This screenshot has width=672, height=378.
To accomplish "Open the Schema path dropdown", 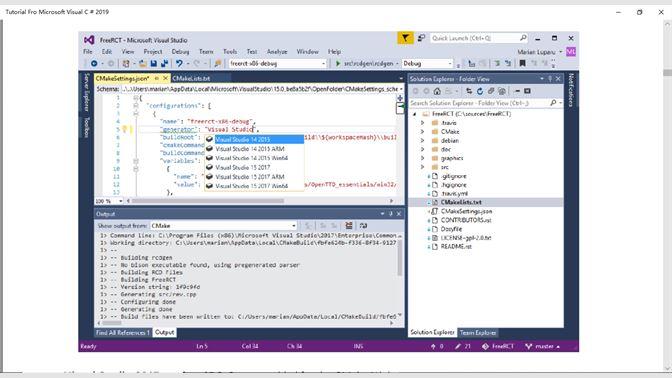I will pyautogui.click(x=401, y=89).
